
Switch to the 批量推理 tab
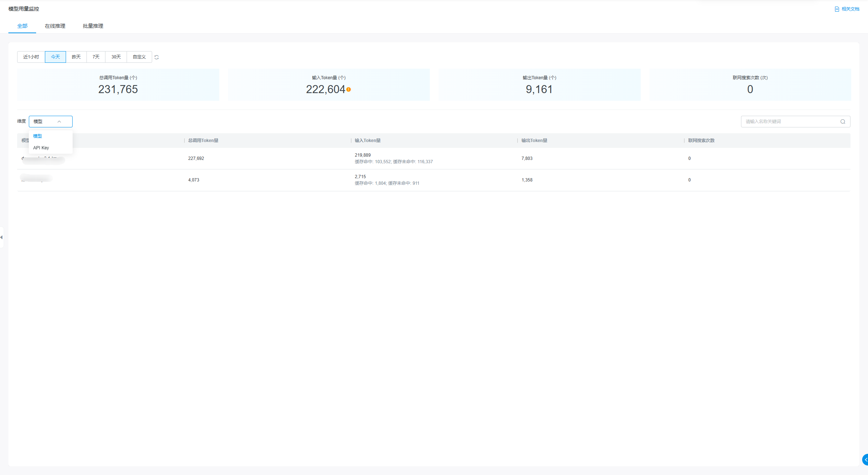coord(93,26)
